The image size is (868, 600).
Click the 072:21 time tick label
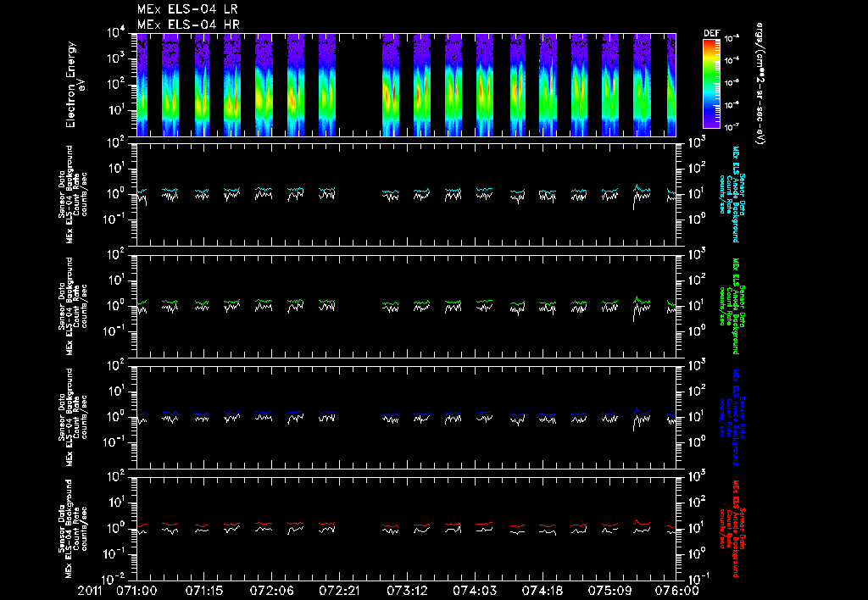pyautogui.click(x=339, y=592)
